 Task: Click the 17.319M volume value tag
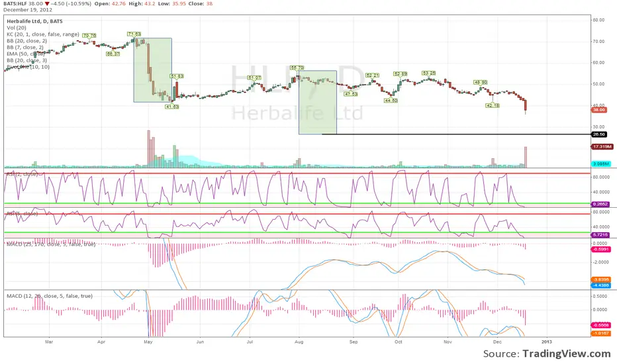click(x=602, y=147)
